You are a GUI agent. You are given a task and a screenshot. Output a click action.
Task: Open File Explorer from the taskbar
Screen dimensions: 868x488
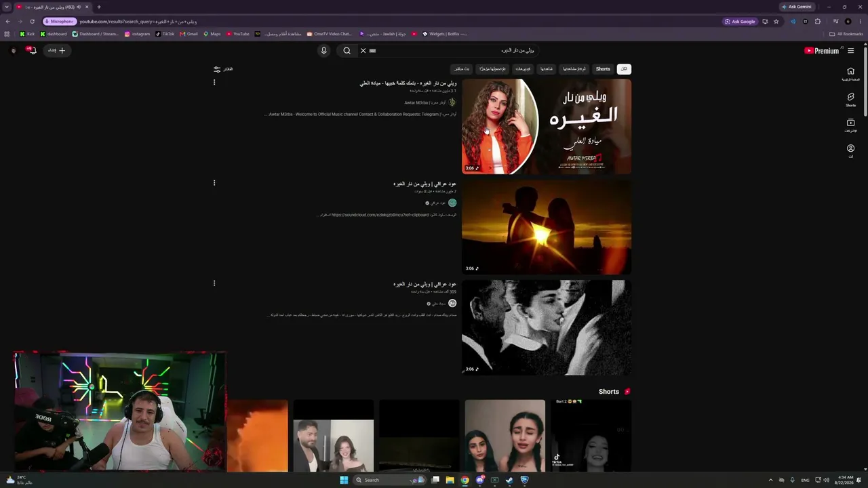[450, 480]
